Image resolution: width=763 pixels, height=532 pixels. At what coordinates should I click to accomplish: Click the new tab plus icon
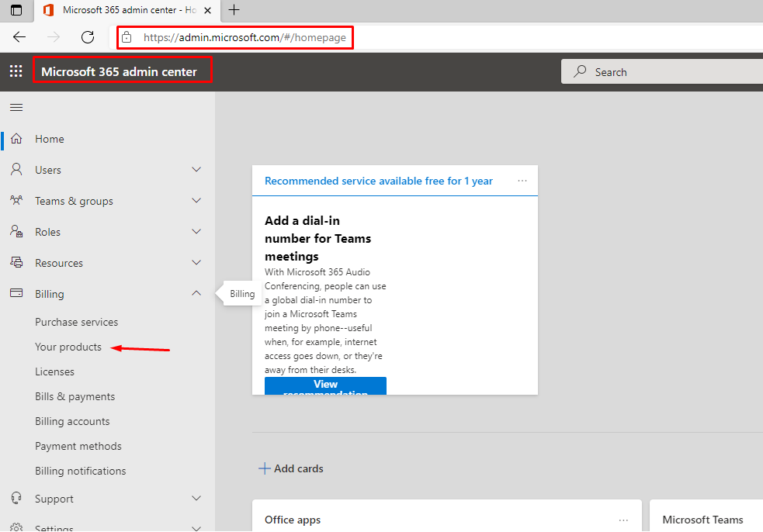[234, 10]
